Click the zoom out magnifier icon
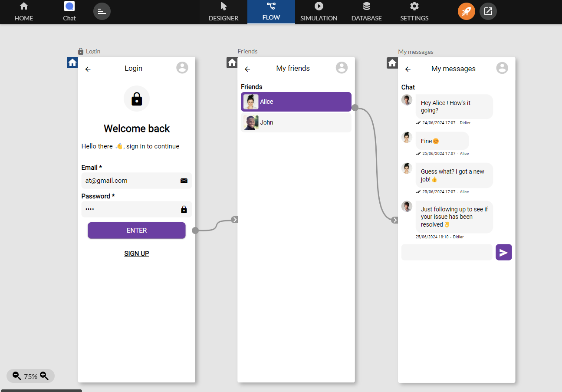 pos(16,376)
